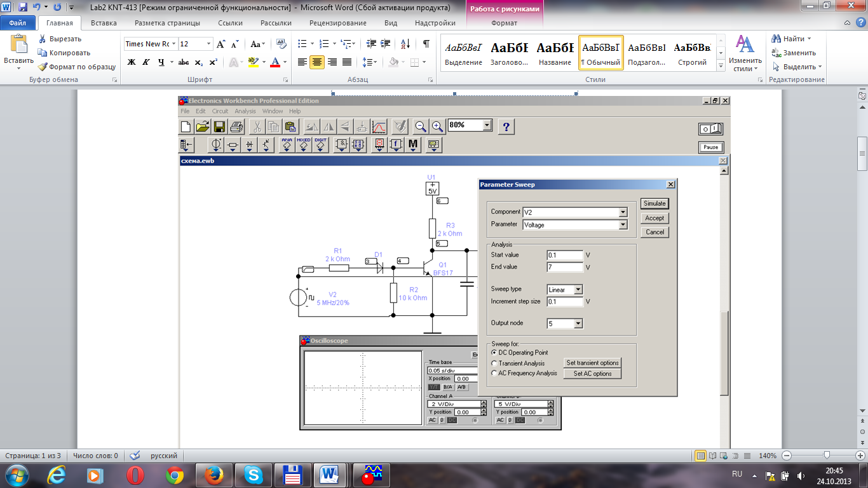Click the Cut scissors icon in Electronics Workbench
This screenshot has height=488, width=868.
tap(257, 126)
